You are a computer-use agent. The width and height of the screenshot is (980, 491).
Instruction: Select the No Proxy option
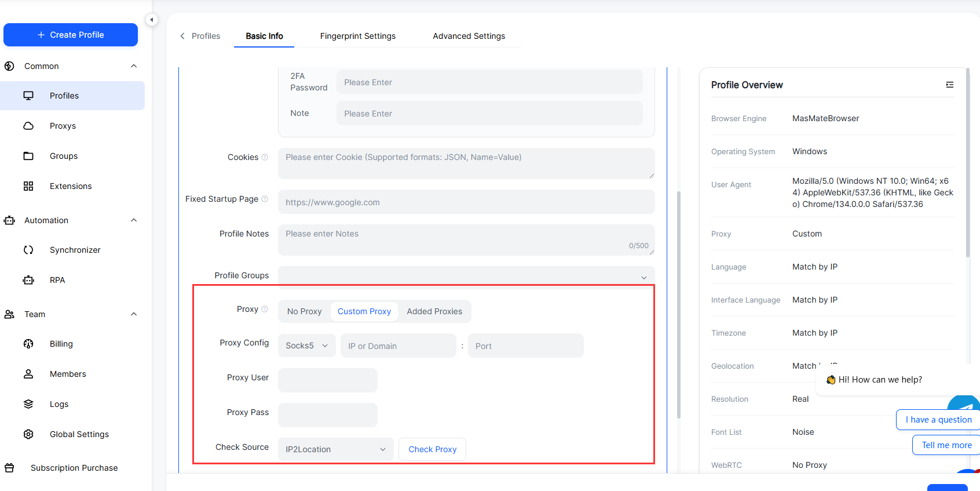click(x=304, y=311)
